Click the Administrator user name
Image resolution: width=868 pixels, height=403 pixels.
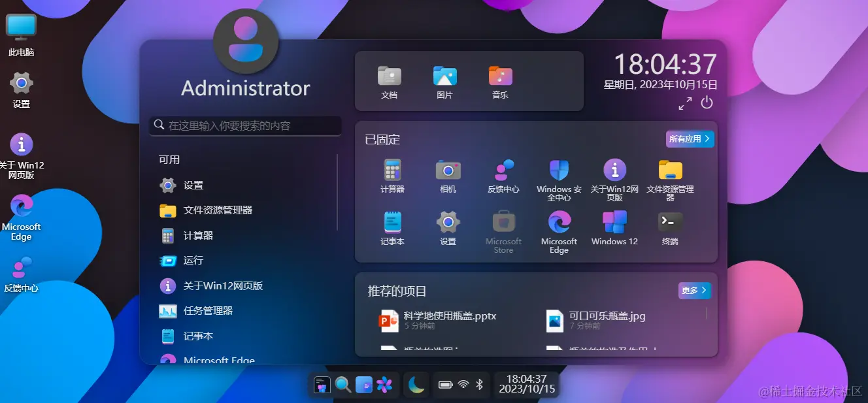pos(246,88)
